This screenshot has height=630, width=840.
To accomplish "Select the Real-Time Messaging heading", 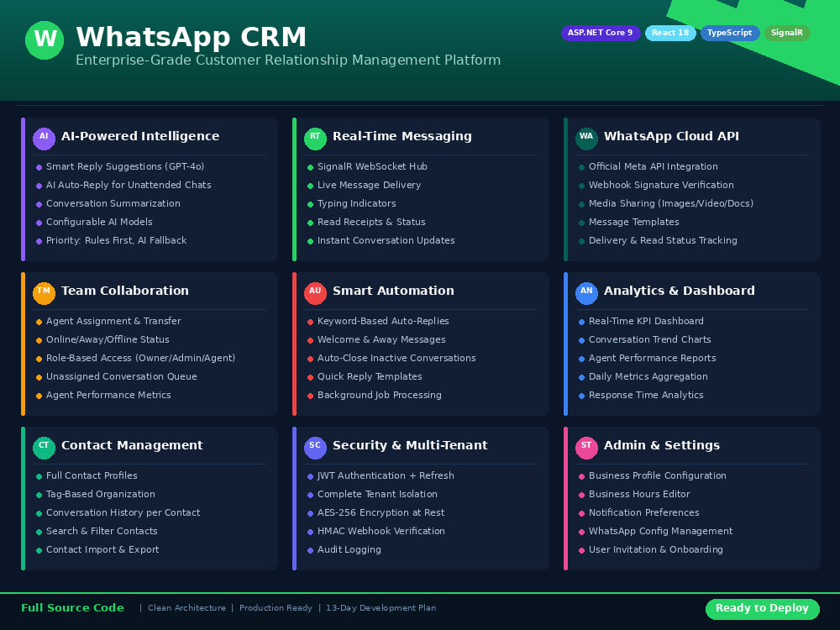I will click(402, 136).
